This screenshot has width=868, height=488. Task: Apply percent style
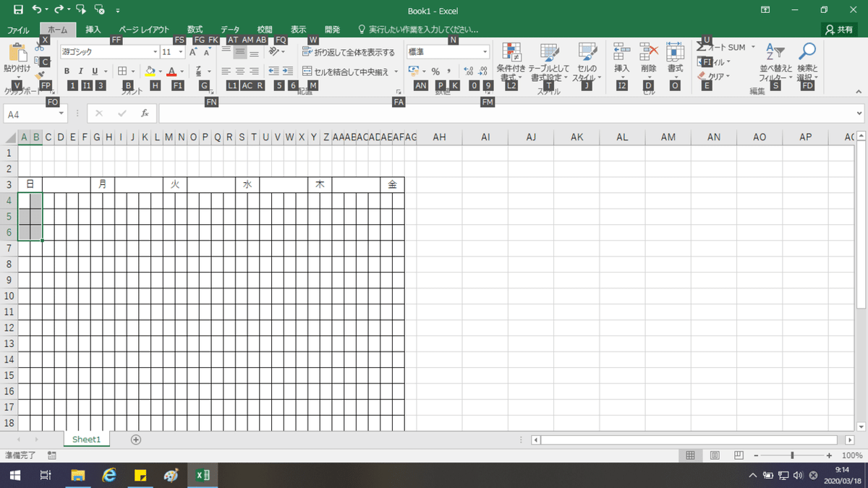click(x=435, y=72)
